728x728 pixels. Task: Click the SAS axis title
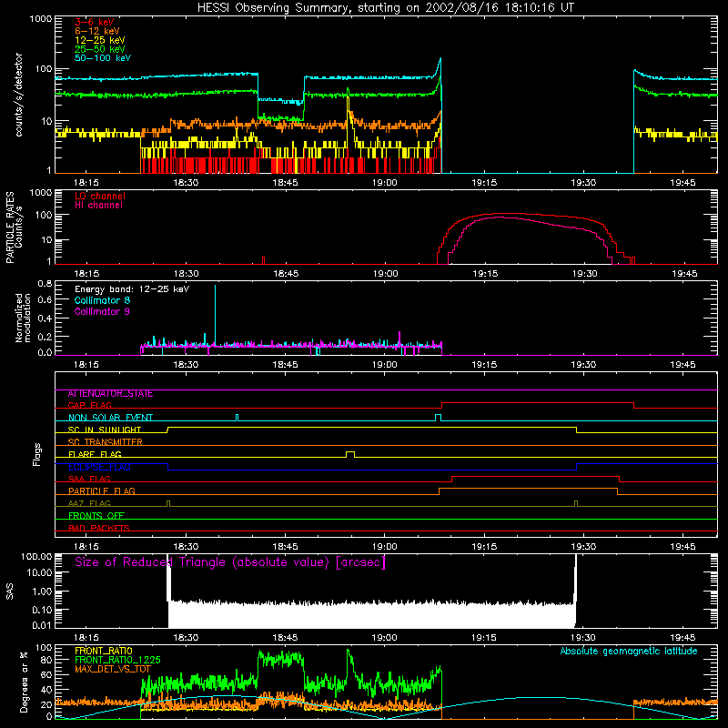coord(10,591)
